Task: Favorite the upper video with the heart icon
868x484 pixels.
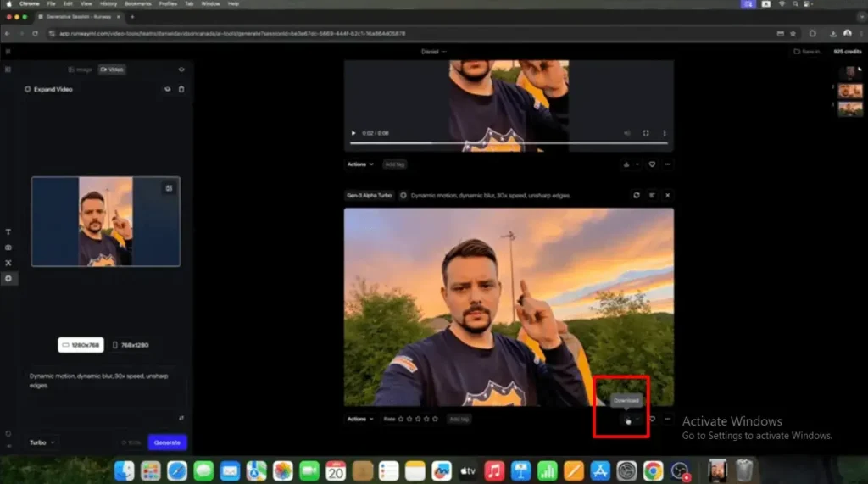Action: point(652,164)
